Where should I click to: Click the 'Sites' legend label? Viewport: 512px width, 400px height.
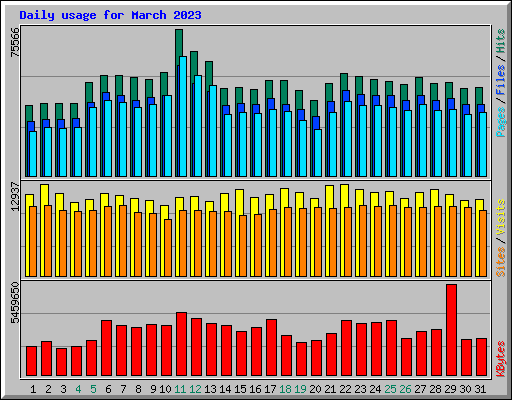point(501,262)
